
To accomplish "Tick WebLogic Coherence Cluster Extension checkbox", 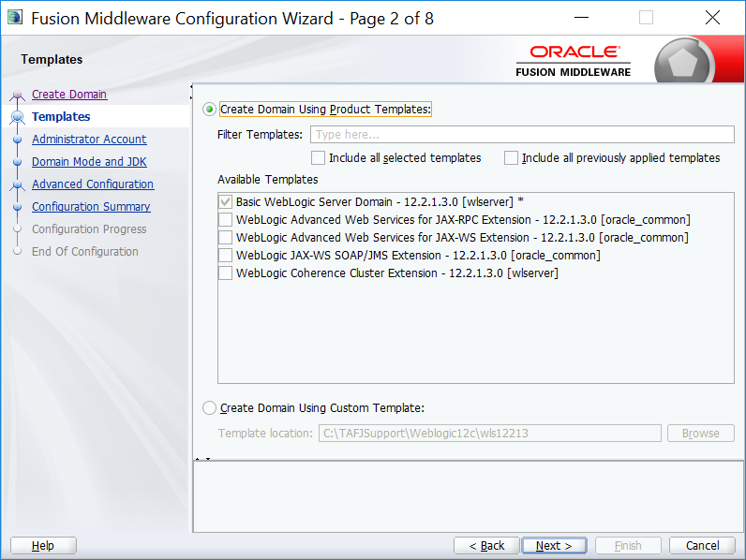I will 225,273.
